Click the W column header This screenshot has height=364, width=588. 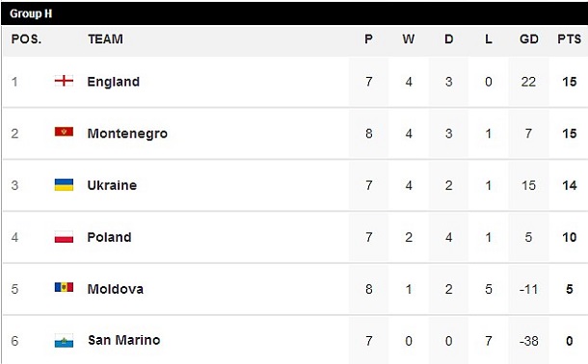(409, 39)
